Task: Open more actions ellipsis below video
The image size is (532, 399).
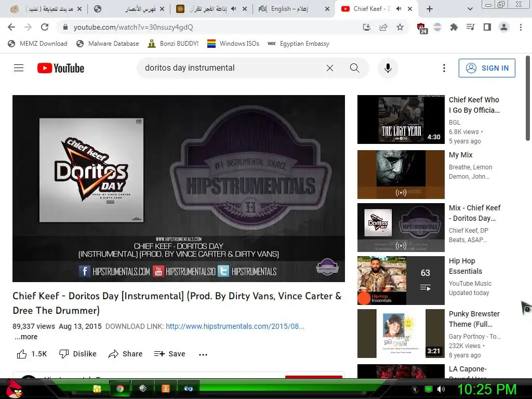Action: click(203, 354)
